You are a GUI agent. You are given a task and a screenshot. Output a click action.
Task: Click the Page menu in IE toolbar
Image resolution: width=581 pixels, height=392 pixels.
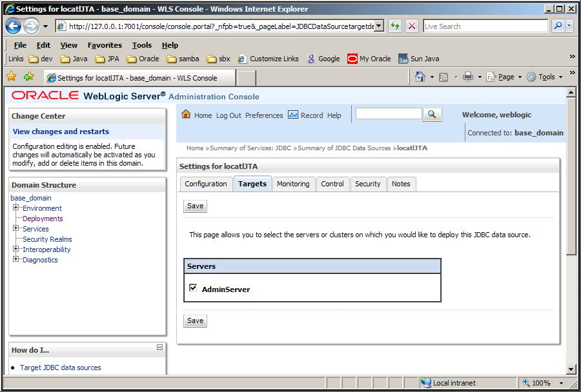pos(505,77)
